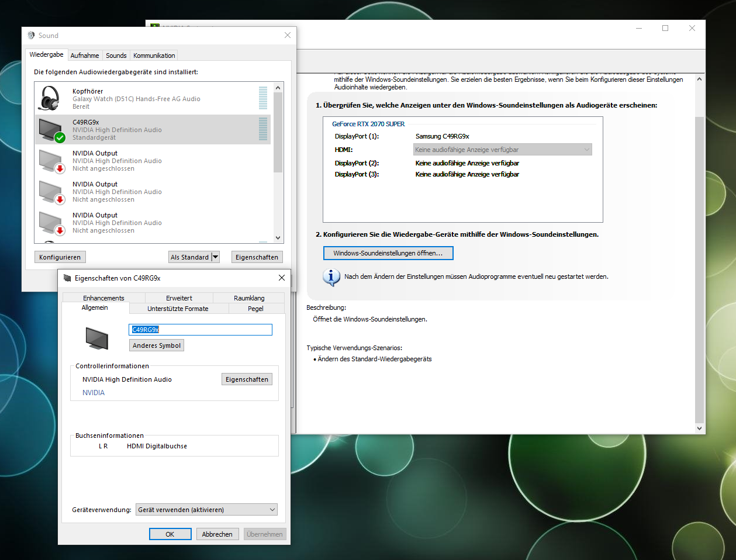Viewport: 736px width, 560px height.
Task: Click Ändern des Standard-Wiedergabegeräts text
Action: pyautogui.click(x=375, y=359)
